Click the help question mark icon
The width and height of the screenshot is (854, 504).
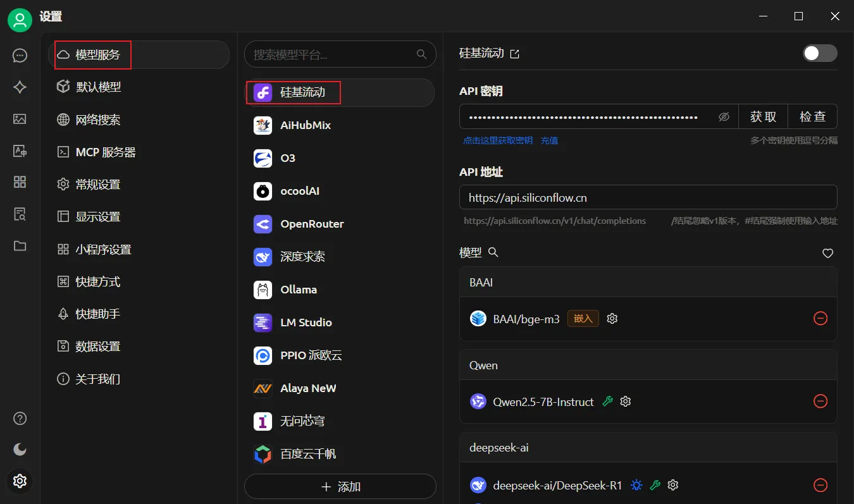tap(20, 418)
